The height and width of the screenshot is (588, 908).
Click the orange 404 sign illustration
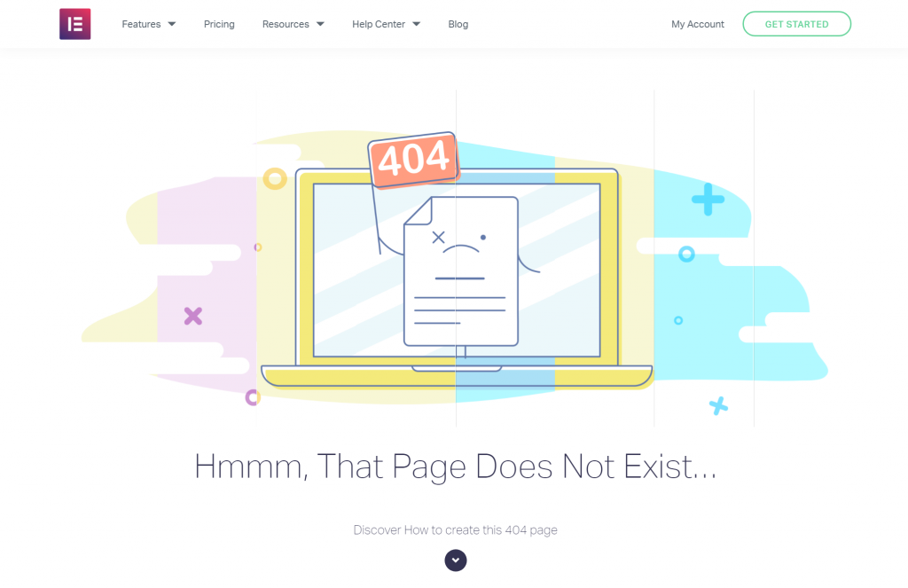tap(413, 160)
